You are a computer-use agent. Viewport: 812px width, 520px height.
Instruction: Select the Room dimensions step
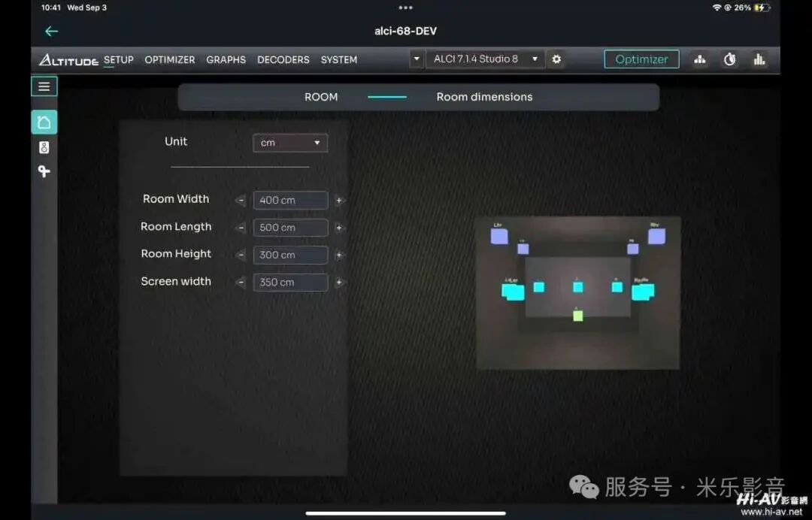click(x=484, y=97)
